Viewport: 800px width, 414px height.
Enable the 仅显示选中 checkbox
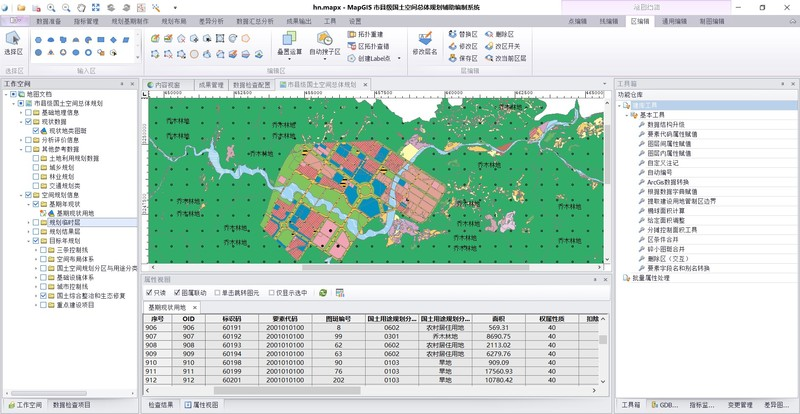(x=271, y=293)
